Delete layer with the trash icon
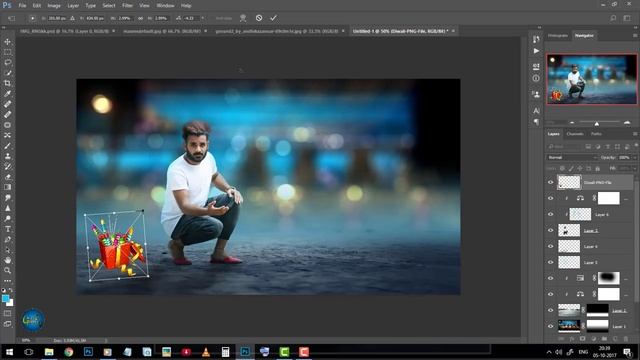 click(626, 339)
